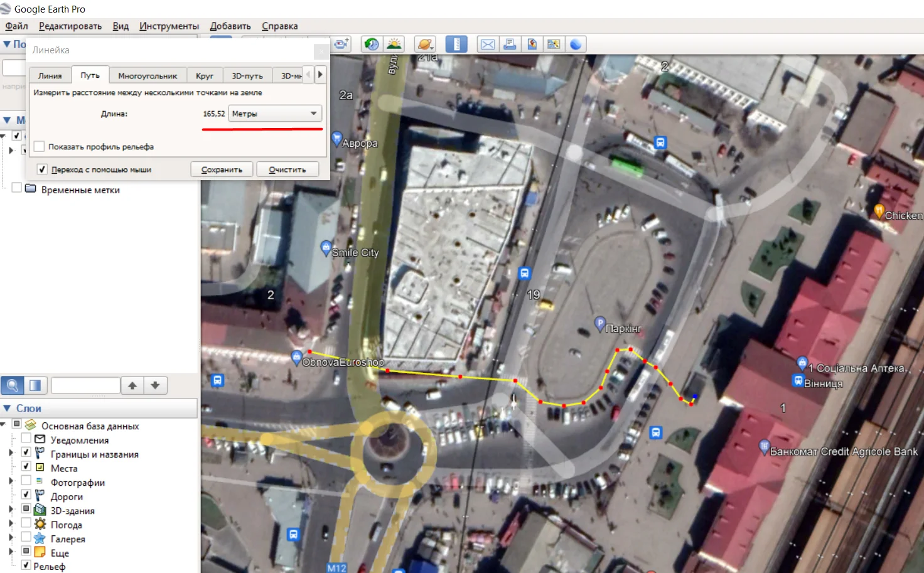This screenshot has height=573, width=924.
Task: Click the Сохранить button
Action: (222, 169)
